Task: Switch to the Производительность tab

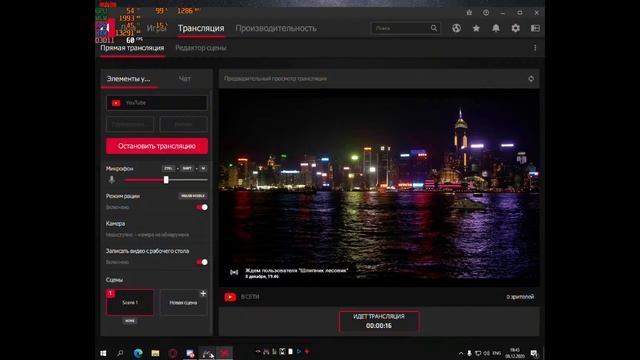Action: pos(276,28)
